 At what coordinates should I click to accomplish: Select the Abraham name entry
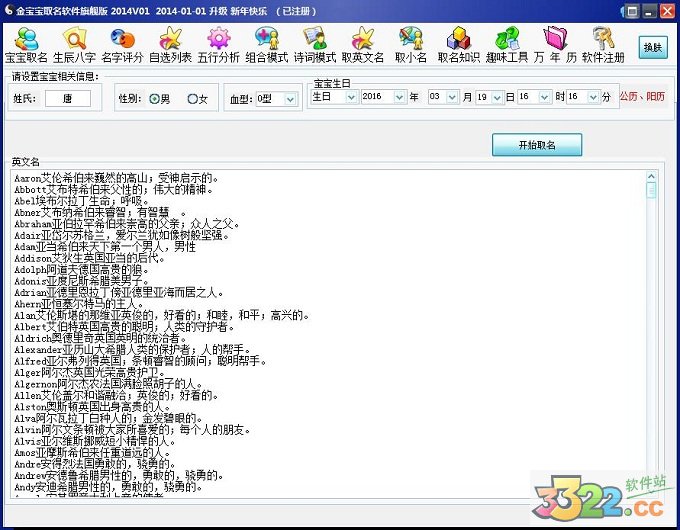[x=127, y=224]
